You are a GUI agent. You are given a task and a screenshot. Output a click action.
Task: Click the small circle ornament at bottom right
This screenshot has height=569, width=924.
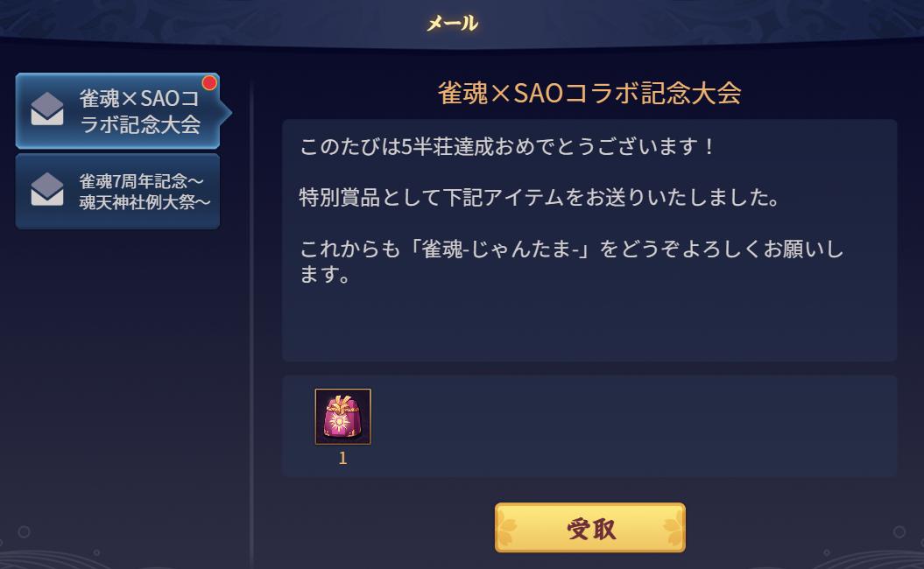pyautogui.click(x=899, y=532)
